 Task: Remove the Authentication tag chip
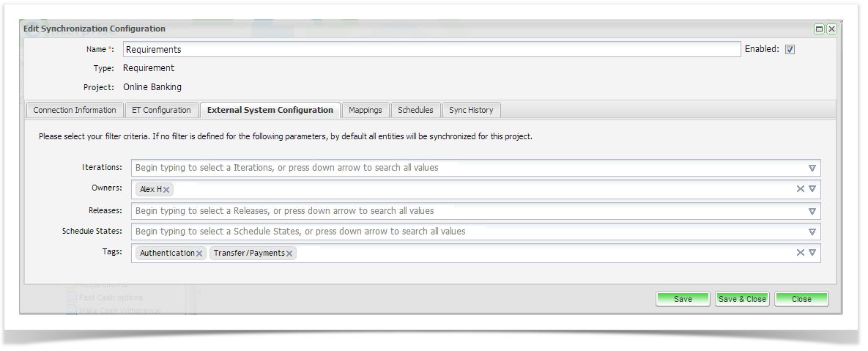(199, 254)
